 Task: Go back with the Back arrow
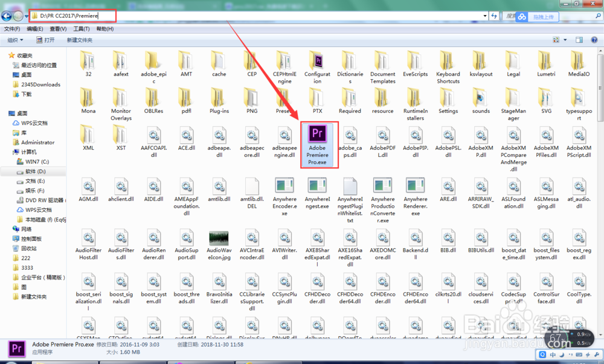click(7, 16)
